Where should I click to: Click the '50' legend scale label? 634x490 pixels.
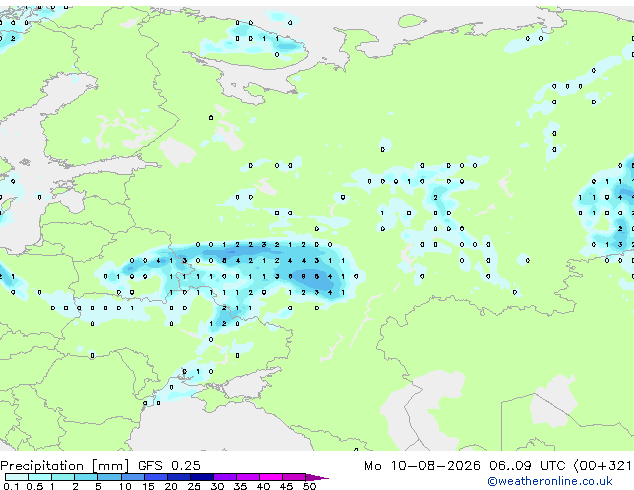[309, 486]
